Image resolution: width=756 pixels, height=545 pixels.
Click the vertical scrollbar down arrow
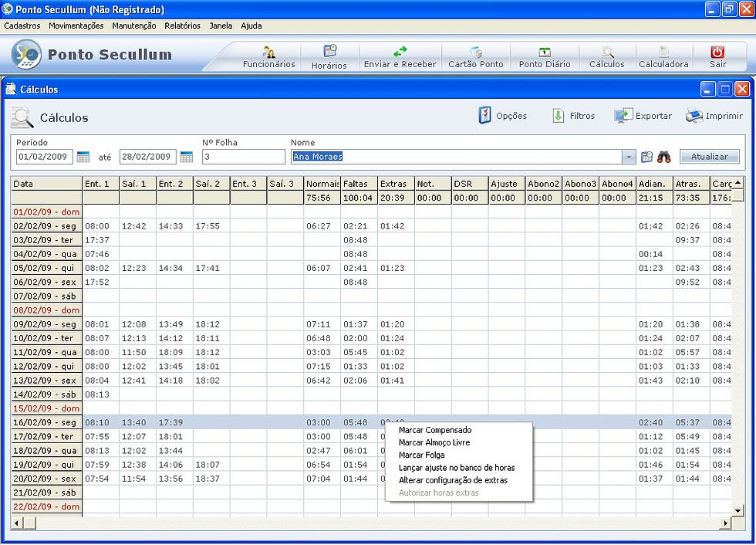737,510
